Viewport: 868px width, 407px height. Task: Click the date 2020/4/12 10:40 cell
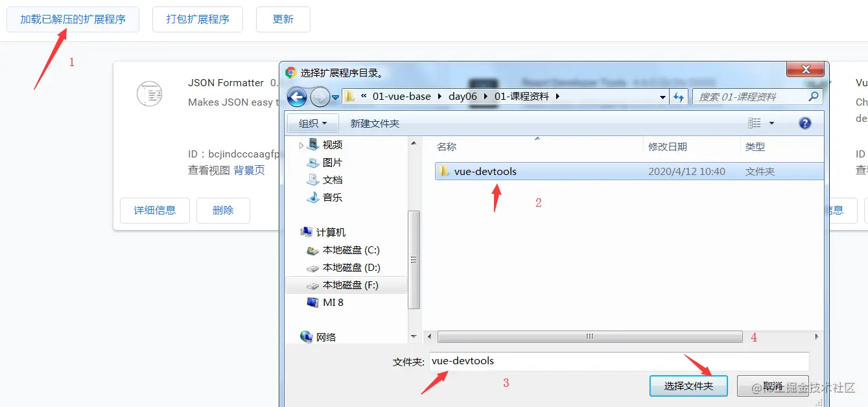[x=686, y=172]
